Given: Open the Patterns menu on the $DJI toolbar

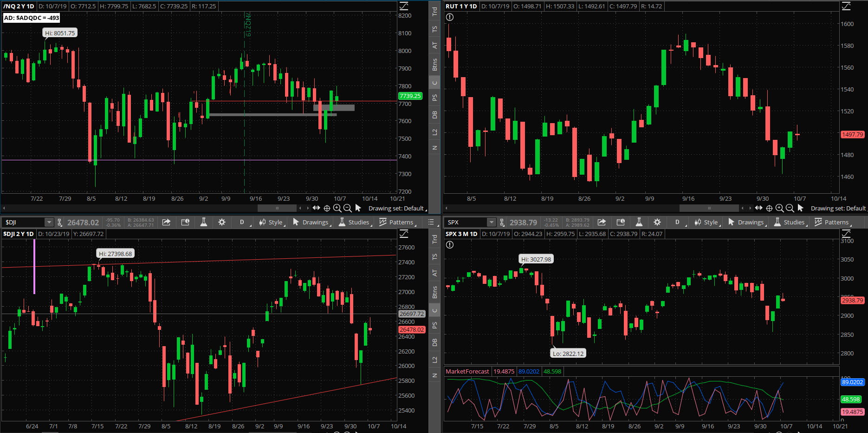Looking at the screenshot, I should tap(397, 222).
